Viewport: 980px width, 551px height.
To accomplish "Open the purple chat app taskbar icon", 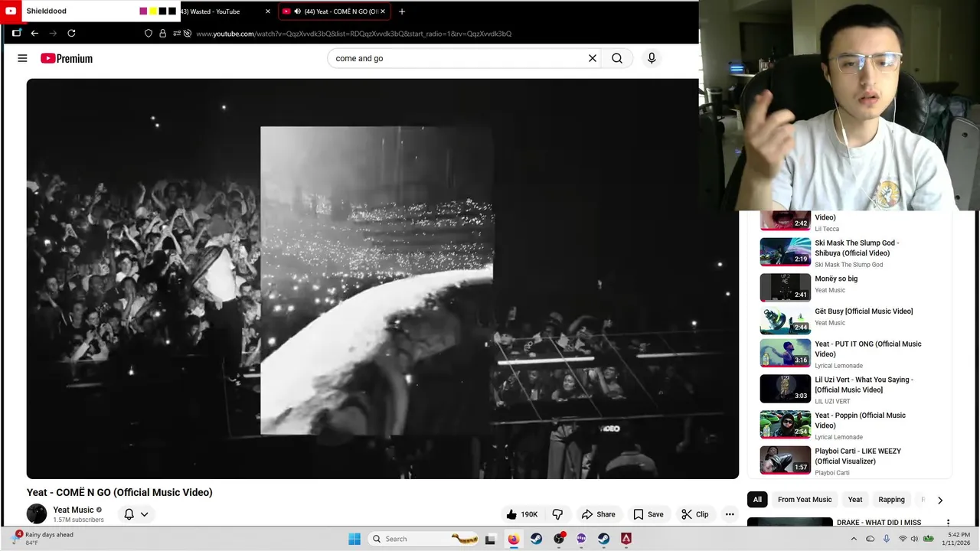I will click(581, 539).
